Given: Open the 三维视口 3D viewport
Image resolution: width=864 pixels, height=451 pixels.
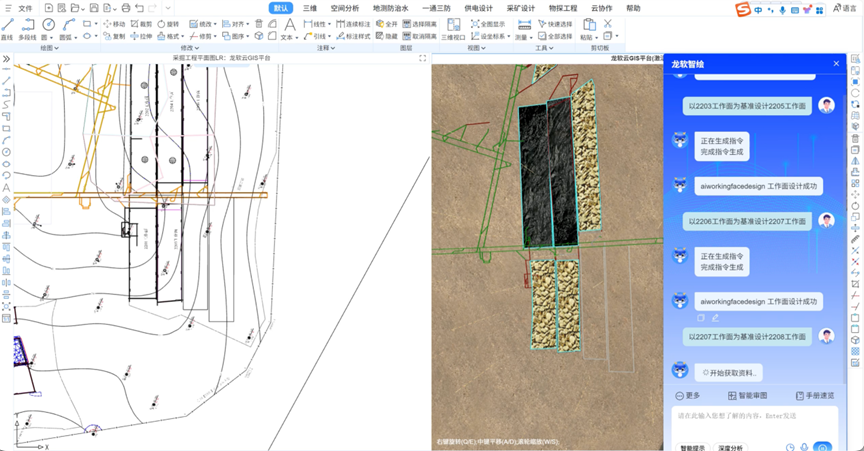Looking at the screenshot, I should pyautogui.click(x=453, y=29).
